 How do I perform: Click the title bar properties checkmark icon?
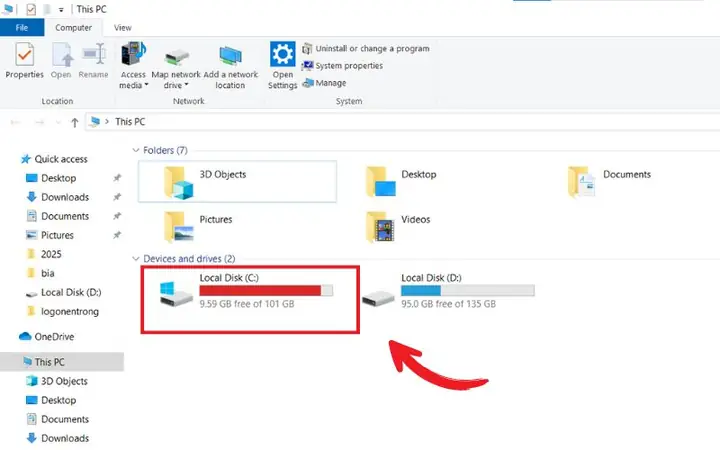point(31,9)
